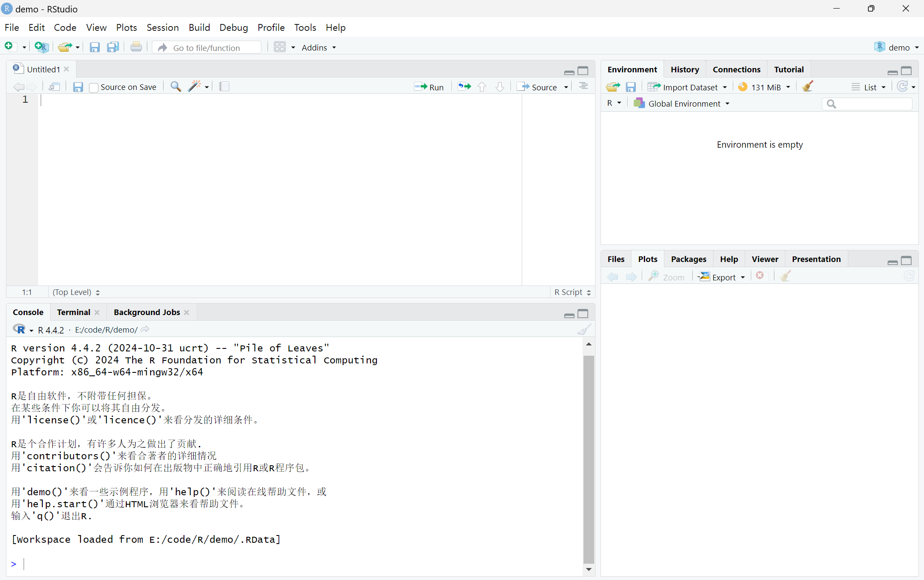924x580 pixels.
Task: Toggle the Source on Save checkbox
Action: tap(94, 88)
